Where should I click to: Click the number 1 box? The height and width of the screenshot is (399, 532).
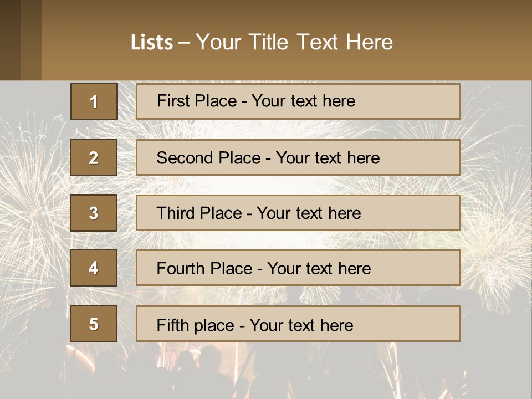pyautogui.click(x=94, y=101)
